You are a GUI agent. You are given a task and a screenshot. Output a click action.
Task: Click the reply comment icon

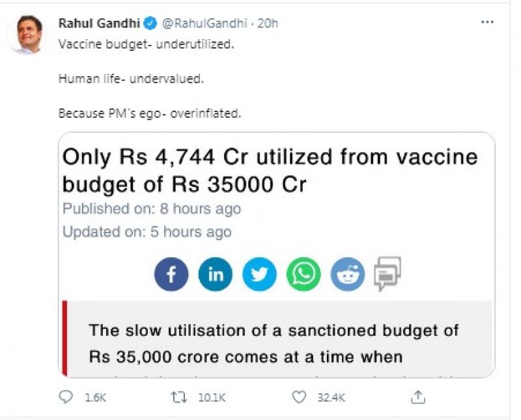(65, 397)
